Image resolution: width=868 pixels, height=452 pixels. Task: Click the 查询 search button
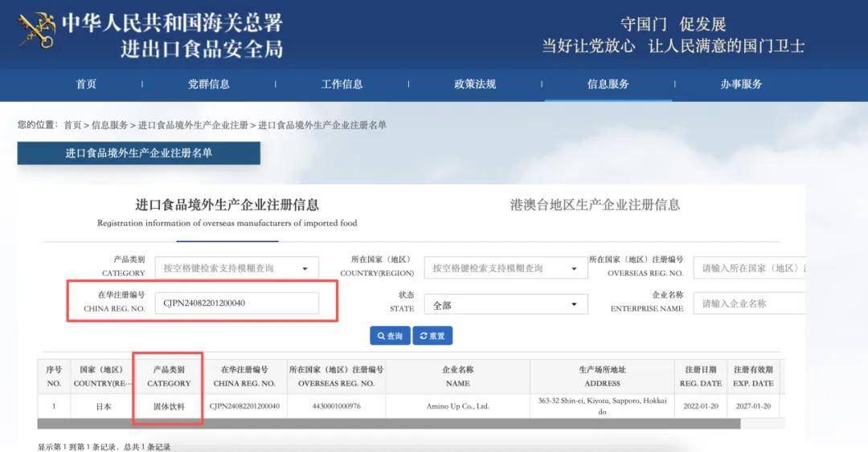tap(391, 336)
